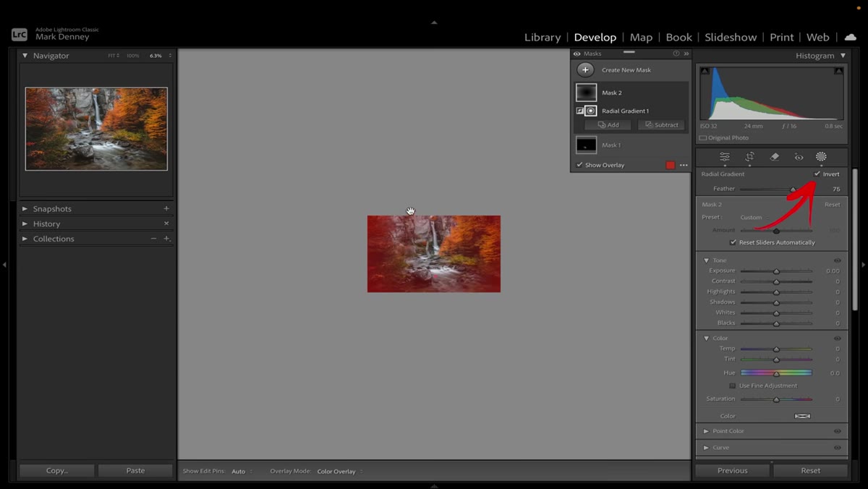The height and width of the screenshot is (489, 868).
Task: Open the Book module
Action: [678, 37]
